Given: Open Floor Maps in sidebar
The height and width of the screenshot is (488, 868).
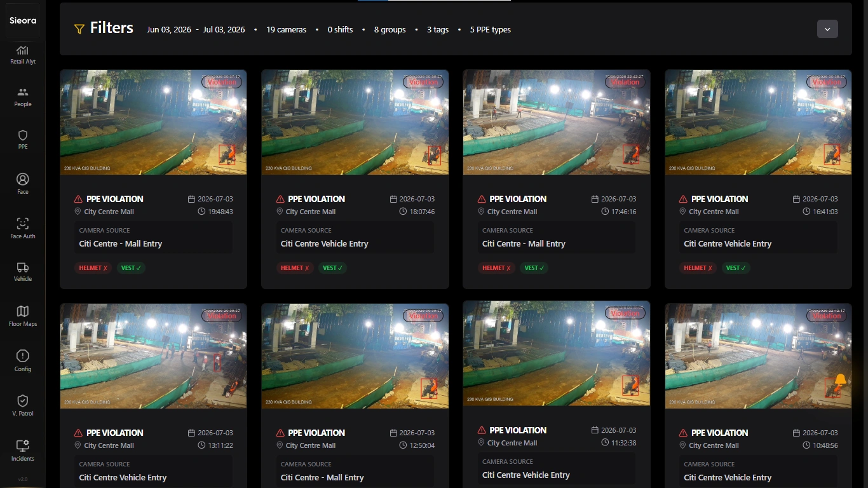Looking at the screenshot, I should point(22,316).
